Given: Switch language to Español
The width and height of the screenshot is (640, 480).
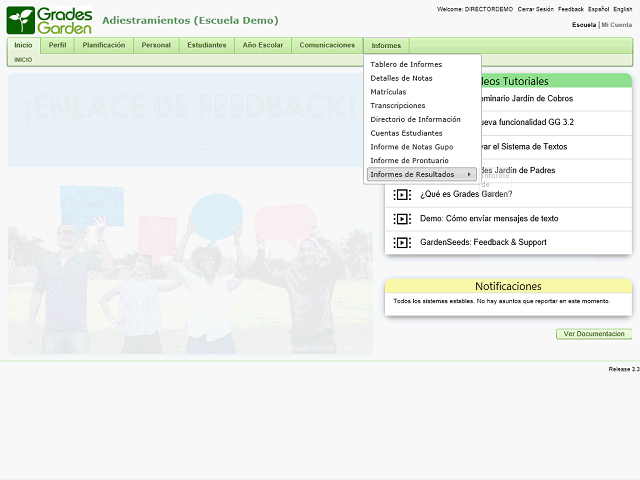Looking at the screenshot, I should tap(598, 9).
